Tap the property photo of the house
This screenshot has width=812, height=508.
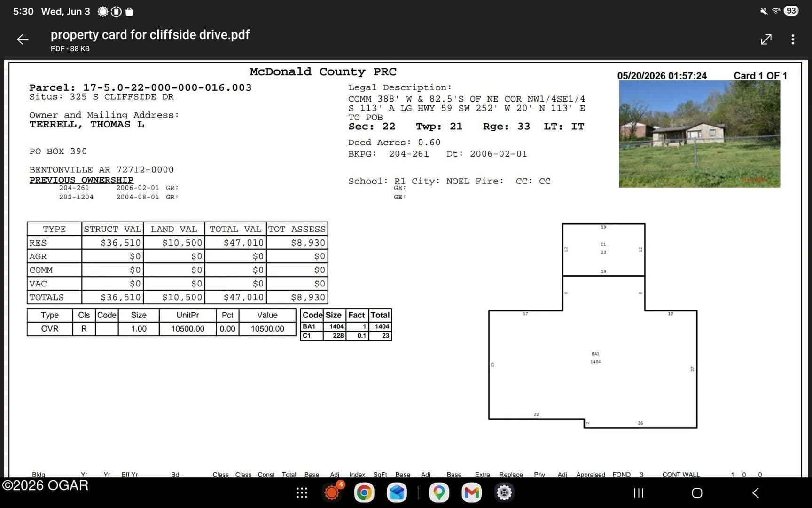pos(699,134)
